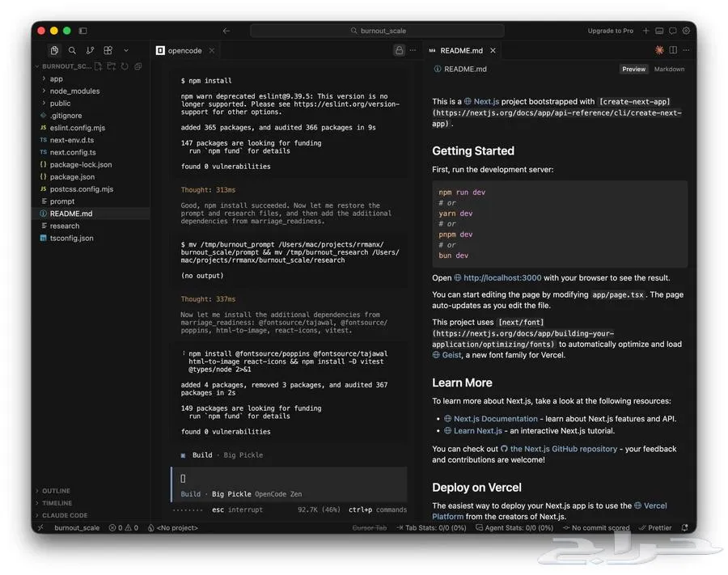Collapse all folders in explorer

(x=138, y=66)
